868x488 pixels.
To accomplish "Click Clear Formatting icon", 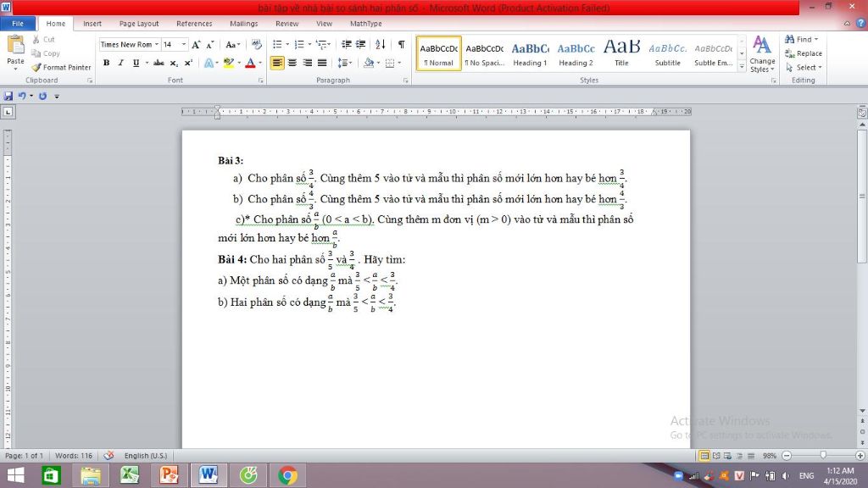I will [x=256, y=44].
